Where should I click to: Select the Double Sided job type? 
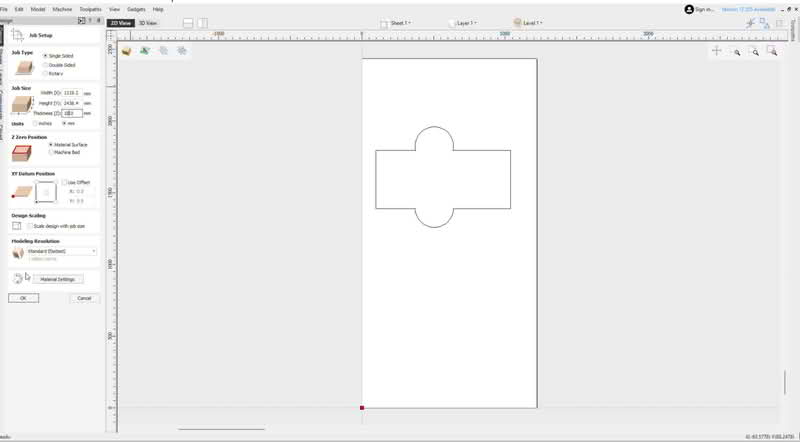pyautogui.click(x=45, y=64)
